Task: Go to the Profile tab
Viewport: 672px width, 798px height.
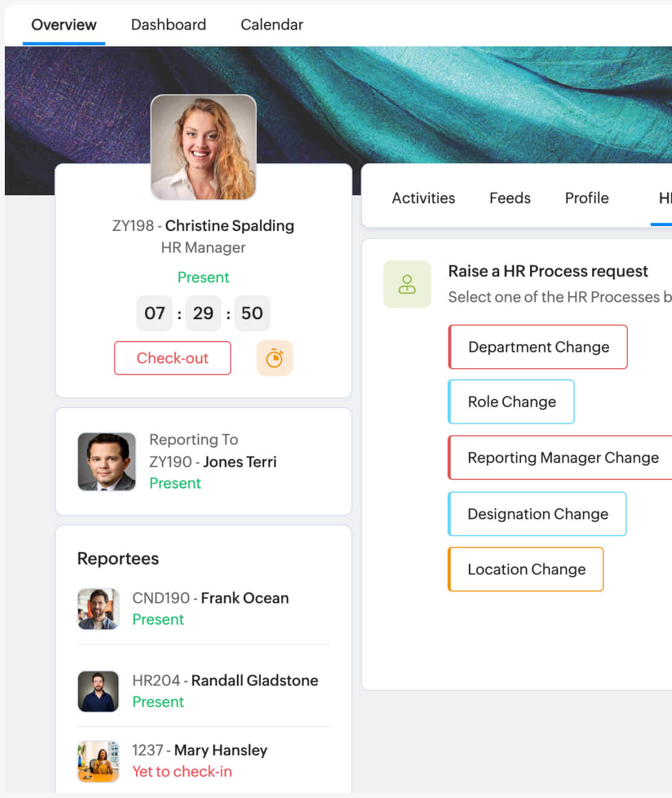Action: pyautogui.click(x=586, y=198)
